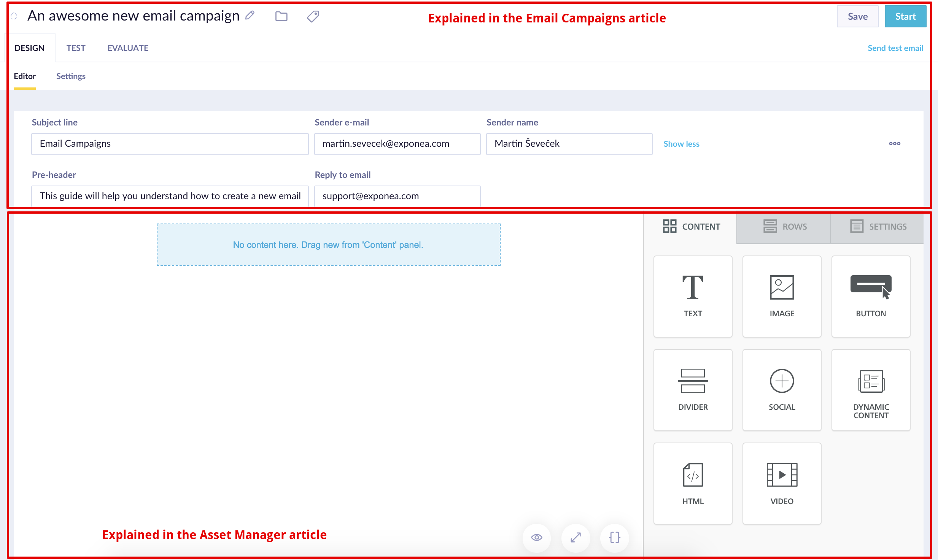Screen dimensions: 938x560
Task: Click the tag icon beside the title
Action: coord(313,16)
